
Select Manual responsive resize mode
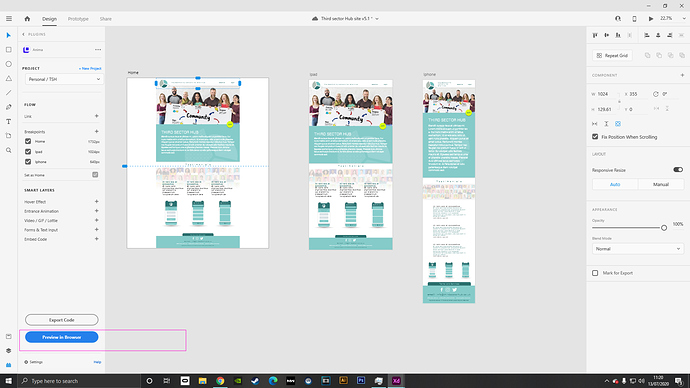point(661,184)
